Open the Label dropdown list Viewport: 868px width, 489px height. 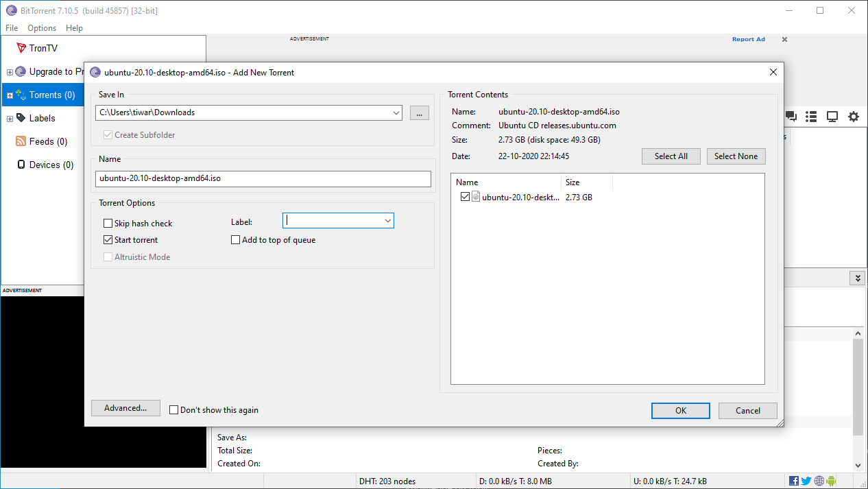click(x=387, y=220)
